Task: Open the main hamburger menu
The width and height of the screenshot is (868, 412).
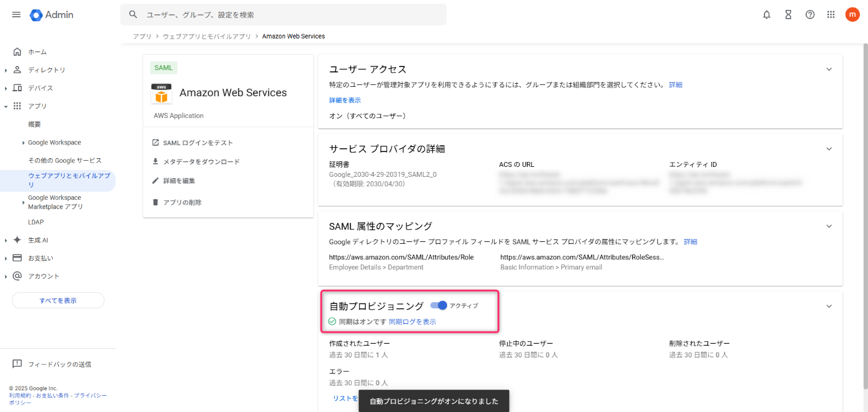Action: tap(16, 14)
